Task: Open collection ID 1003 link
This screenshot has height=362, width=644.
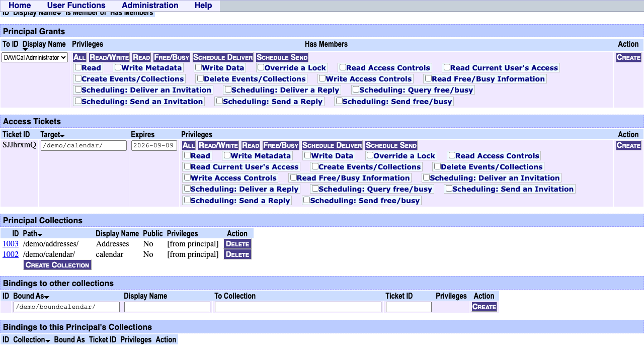Action: (x=11, y=244)
